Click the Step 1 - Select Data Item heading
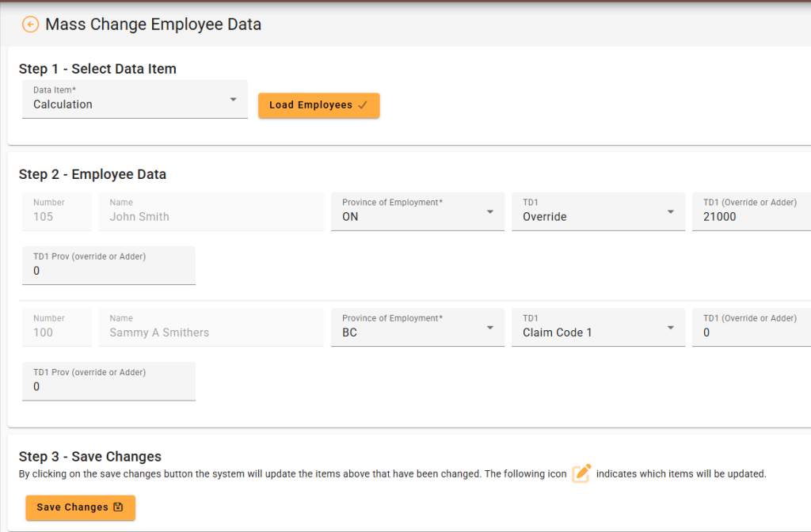Image resolution: width=811 pixels, height=532 pixels. point(97,69)
